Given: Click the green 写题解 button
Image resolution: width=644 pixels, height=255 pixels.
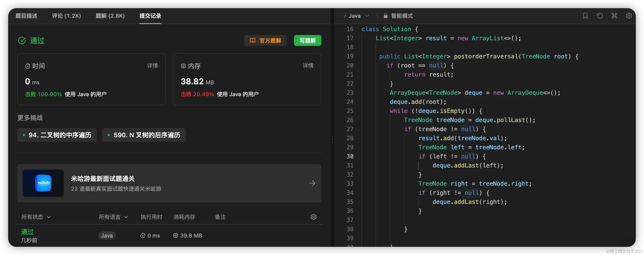Looking at the screenshot, I should click(307, 40).
